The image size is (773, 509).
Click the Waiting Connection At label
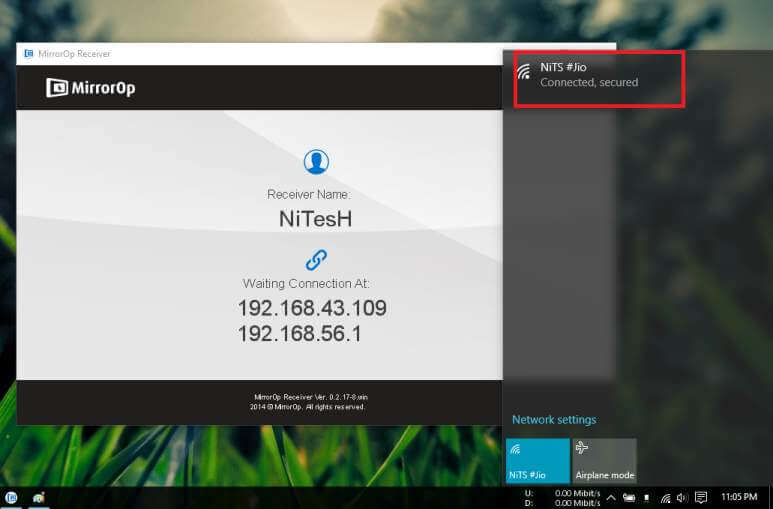click(x=306, y=284)
